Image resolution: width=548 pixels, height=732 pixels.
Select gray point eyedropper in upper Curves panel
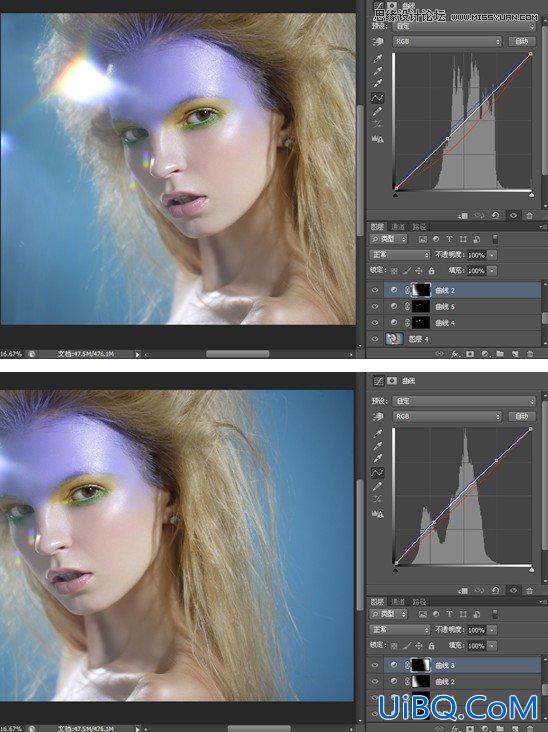(377, 71)
